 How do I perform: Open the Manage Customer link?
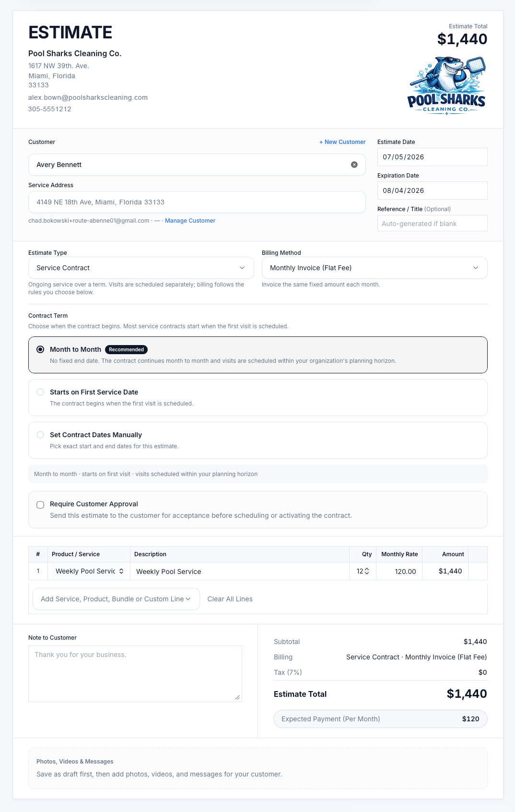(x=190, y=221)
